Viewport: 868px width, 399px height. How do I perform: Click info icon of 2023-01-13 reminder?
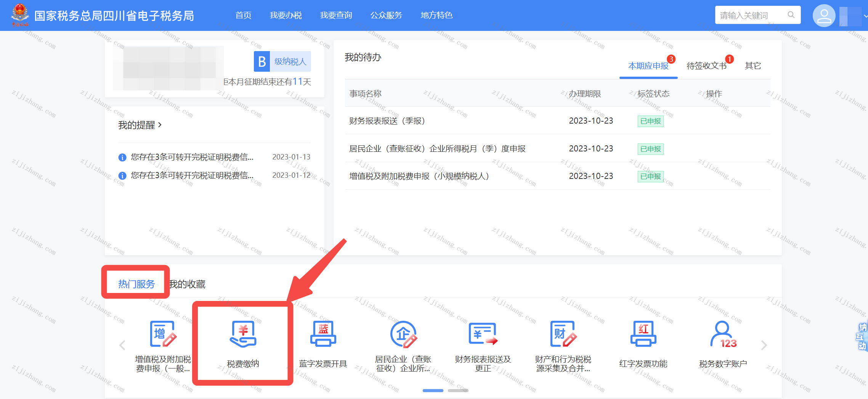(x=122, y=157)
